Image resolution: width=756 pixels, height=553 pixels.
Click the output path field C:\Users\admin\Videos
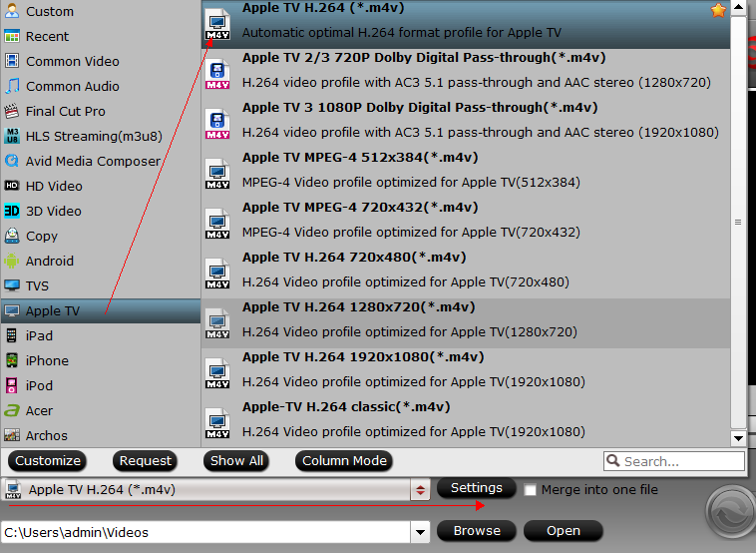(205, 532)
